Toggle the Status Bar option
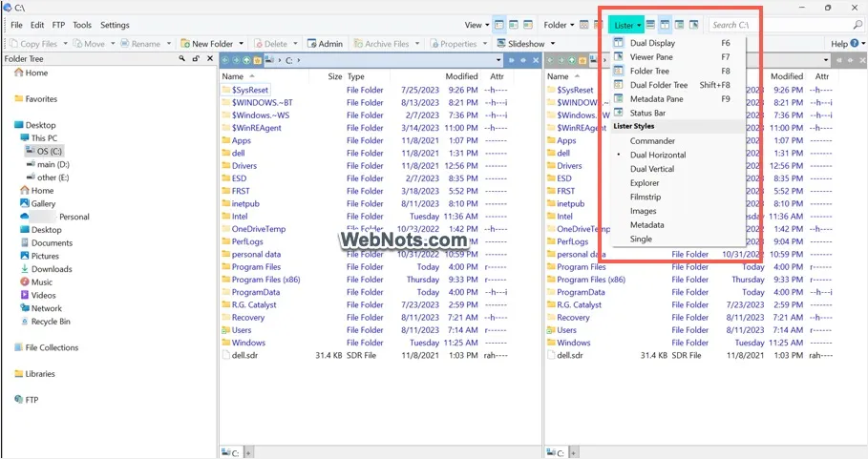 [646, 113]
